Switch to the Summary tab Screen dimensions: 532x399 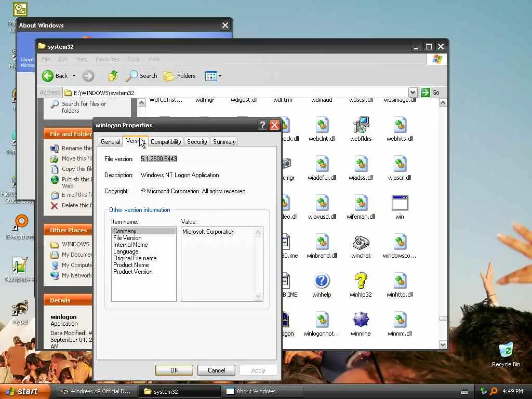pos(224,142)
